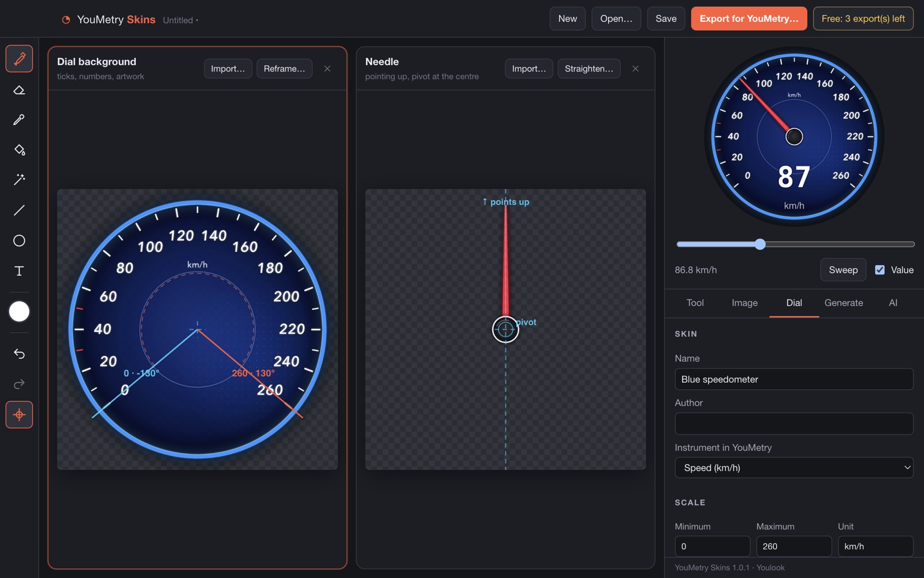924x578 pixels.
Task: Click the Free: 3 export(s) left badge
Action: [863, 18]
